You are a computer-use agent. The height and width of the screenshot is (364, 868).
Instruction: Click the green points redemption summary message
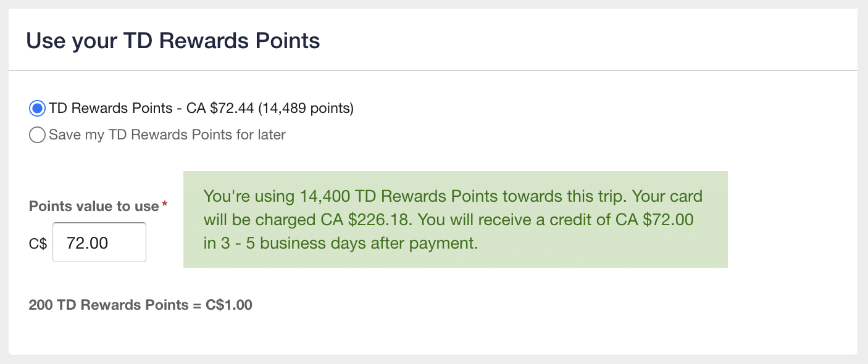pos(456,219)
